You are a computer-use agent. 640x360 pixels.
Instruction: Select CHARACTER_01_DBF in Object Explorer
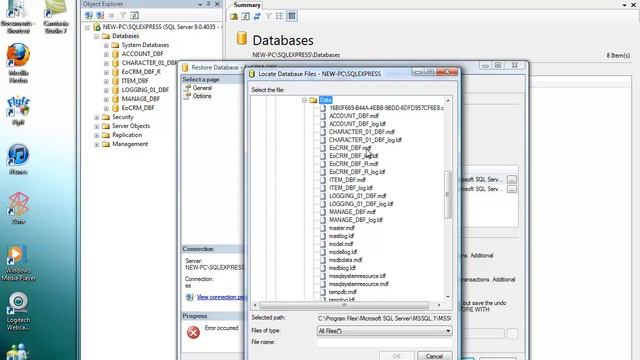[x=149, y=63]
